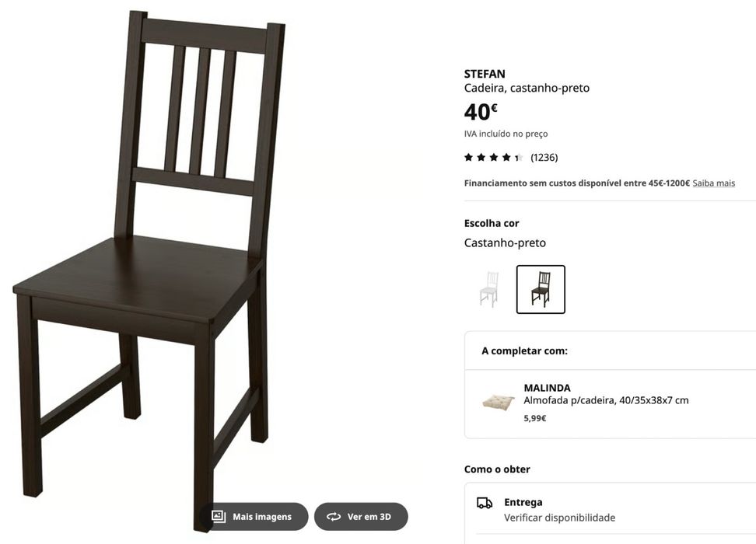The height and width of the screenshot is (544, 756).
Task: Select the white chair colour option
Action: 488,289
